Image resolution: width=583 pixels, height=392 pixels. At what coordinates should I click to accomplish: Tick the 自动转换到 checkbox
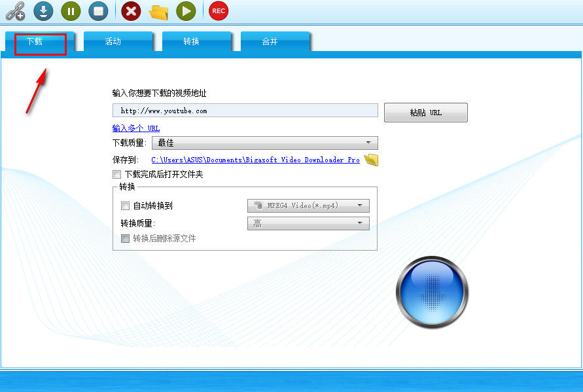(125, 205)
